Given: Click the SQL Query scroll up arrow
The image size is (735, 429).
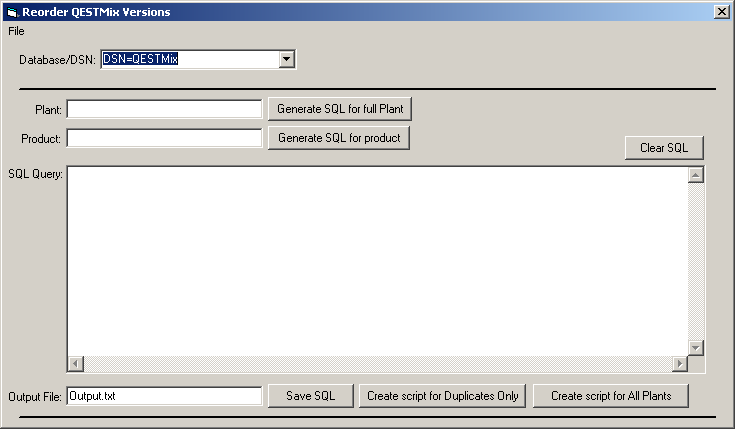Looking at the screenshot, I should (x=696, y=175).
